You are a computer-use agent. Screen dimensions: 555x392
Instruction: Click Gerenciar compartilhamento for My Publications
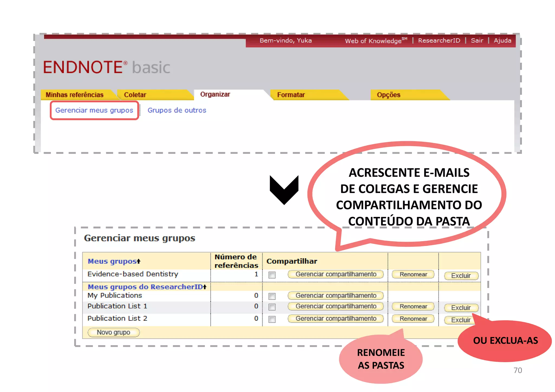point(336,296)
